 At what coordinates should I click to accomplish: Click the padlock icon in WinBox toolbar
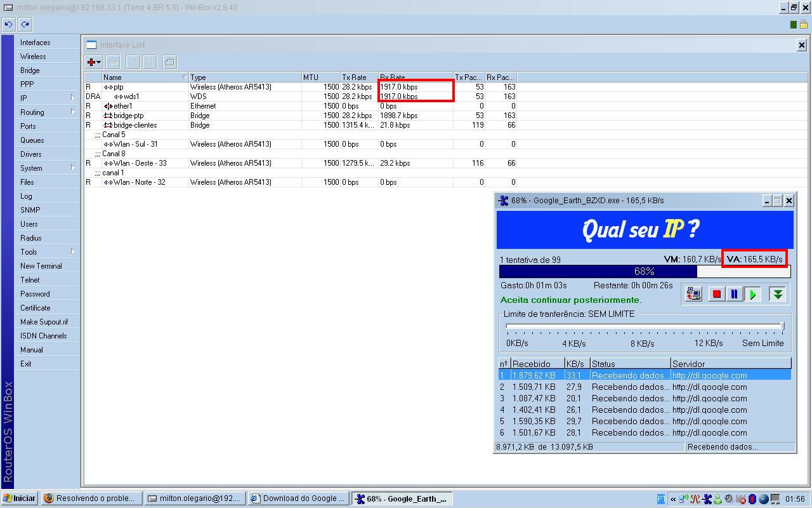[803, 24]
